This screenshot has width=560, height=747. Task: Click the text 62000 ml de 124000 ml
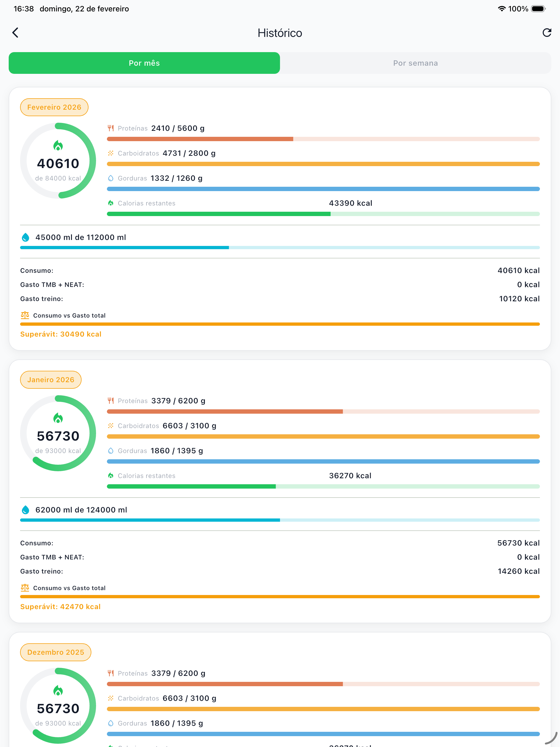(x=81, y=510)
